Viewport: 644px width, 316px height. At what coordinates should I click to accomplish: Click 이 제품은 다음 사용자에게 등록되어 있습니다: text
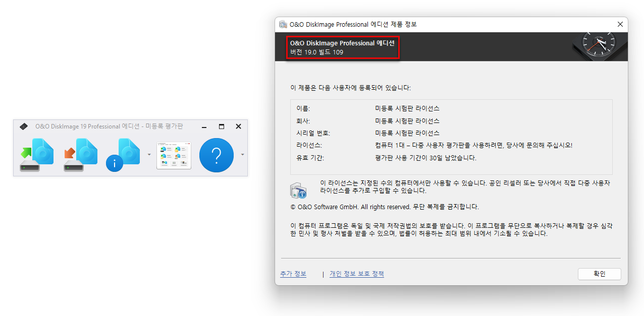[x=351, y=88]
